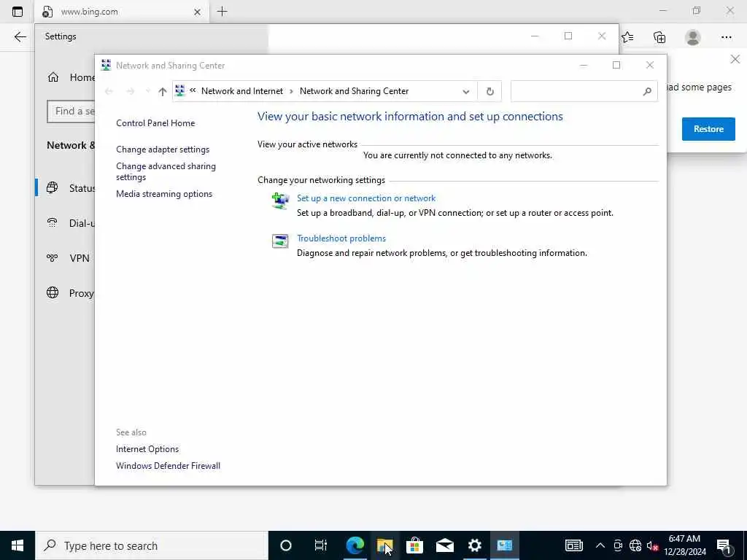Click the Control Panel search field
Viewport: 747px width, 560px height.
584,91
